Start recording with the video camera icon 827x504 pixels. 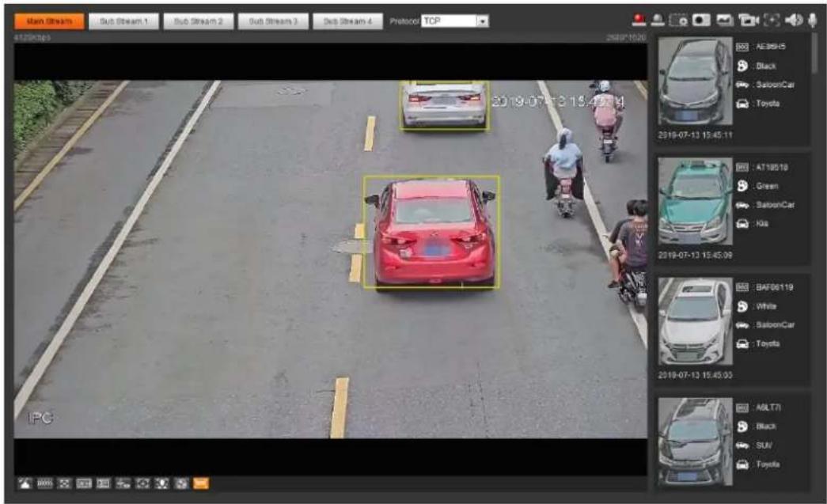pyautogui.click(x=749, y=20)
